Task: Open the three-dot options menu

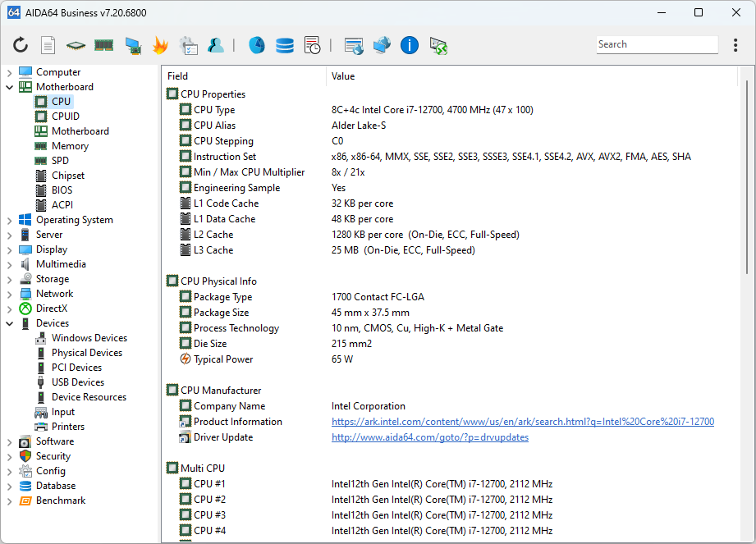Action: tap(735, 45)
